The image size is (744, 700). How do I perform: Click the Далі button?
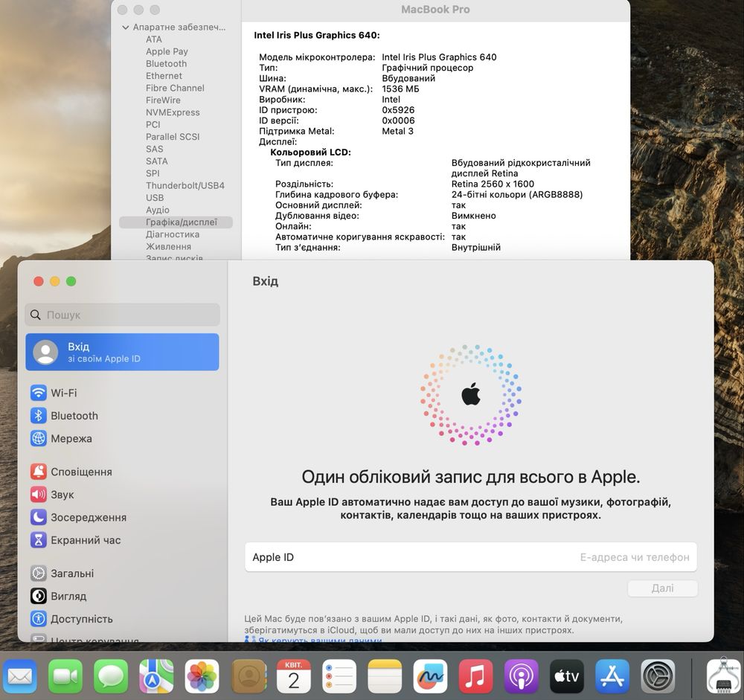point(662,588)
